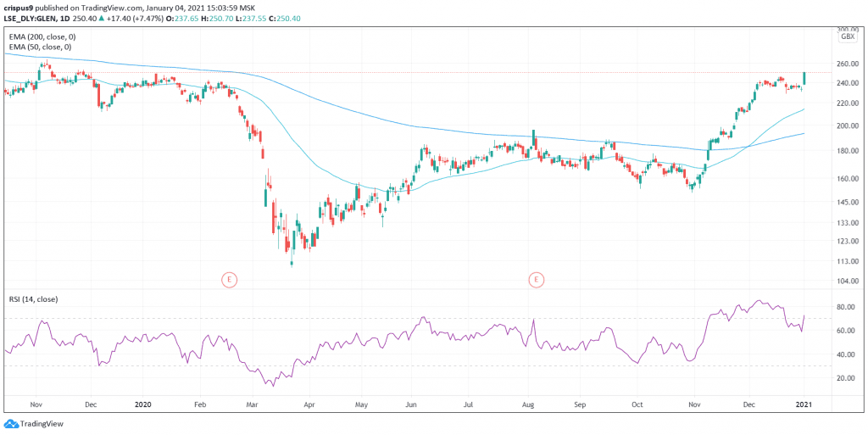Click the RSI 20.00 axis label
The image size is (868, 435).
click(848, 378)
